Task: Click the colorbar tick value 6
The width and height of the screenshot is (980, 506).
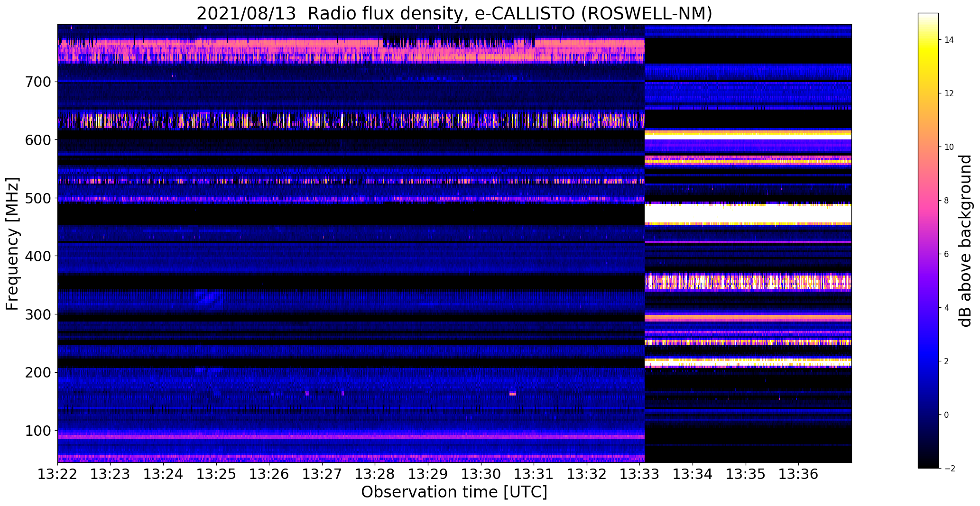Action: (947, 254)
